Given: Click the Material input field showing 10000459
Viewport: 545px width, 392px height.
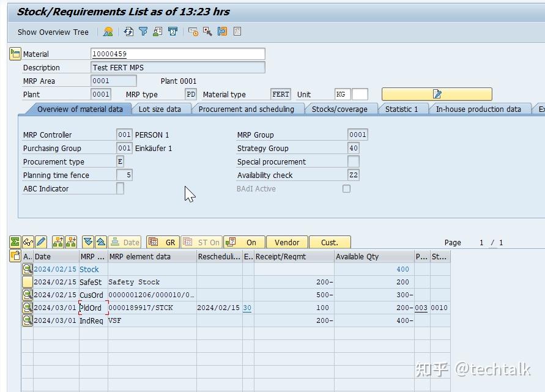Looking at the screenshot, I should (x=177, y=53).
